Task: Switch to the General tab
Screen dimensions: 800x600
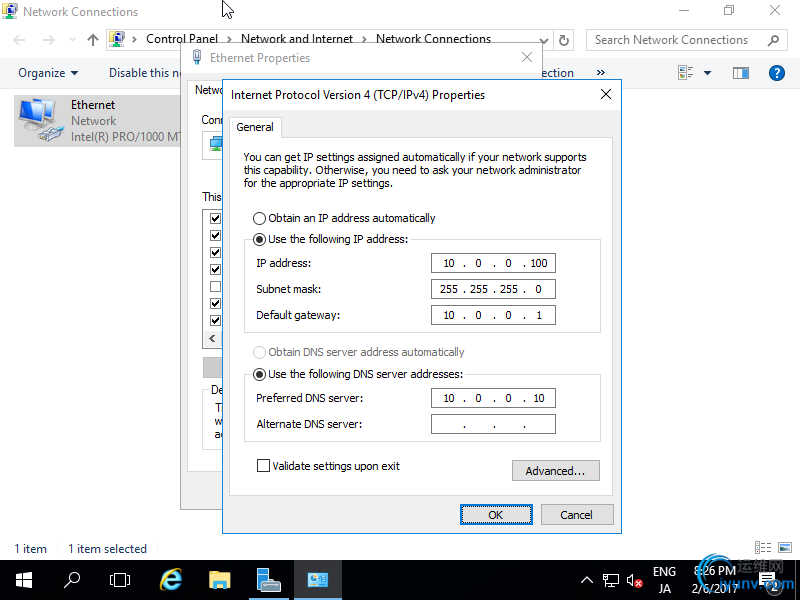Action: point(255,127)
